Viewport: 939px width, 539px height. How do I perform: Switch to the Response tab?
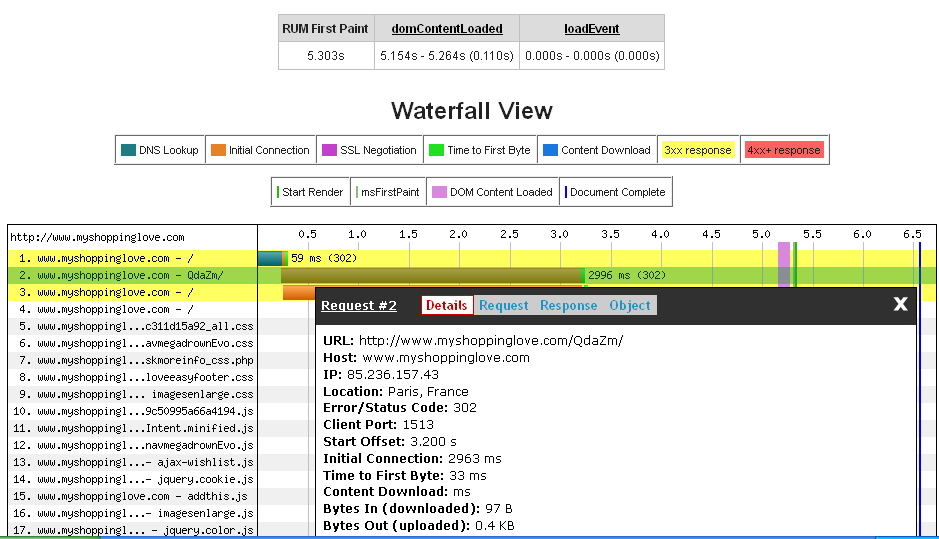(x=568, y=305)
